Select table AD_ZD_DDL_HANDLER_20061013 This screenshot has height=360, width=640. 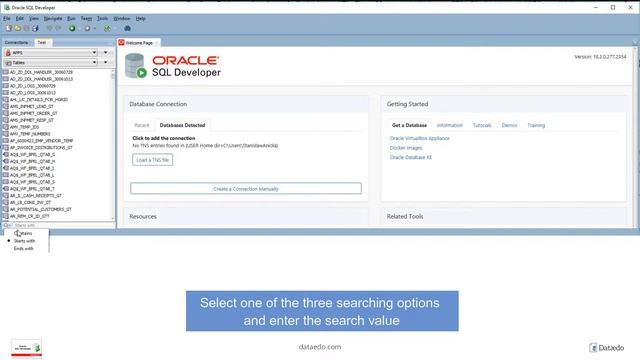point(41,79)
